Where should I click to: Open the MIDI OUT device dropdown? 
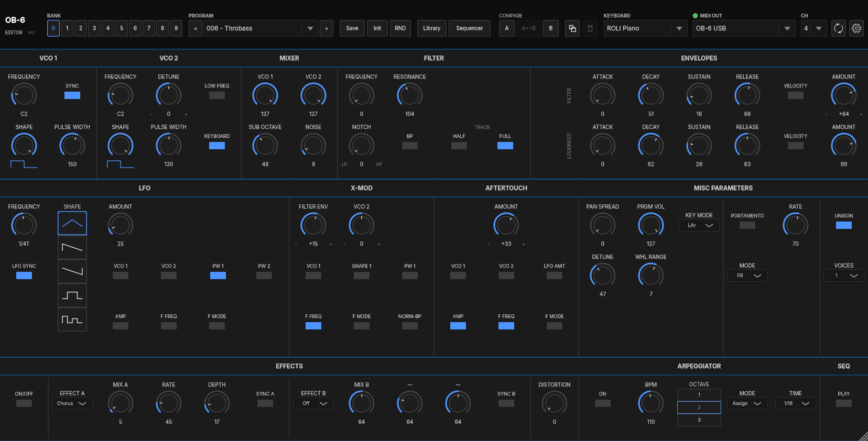[744, 28]
